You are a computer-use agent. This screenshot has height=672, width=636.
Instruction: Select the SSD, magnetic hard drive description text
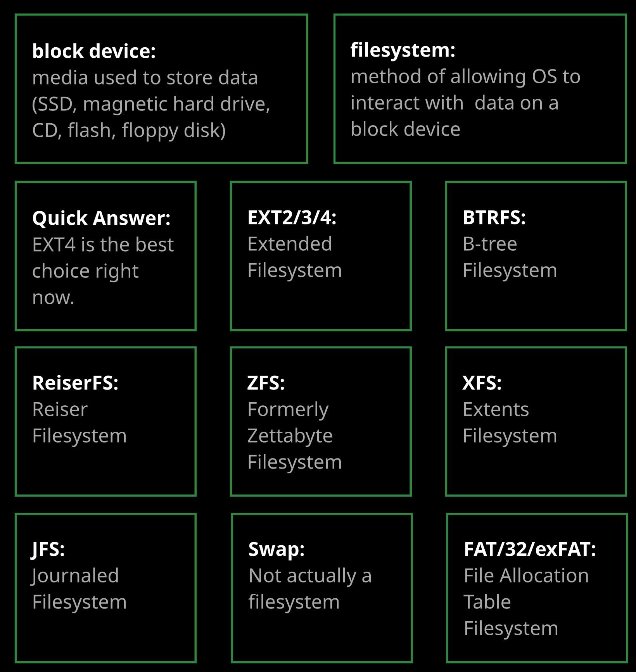(151, 104)
